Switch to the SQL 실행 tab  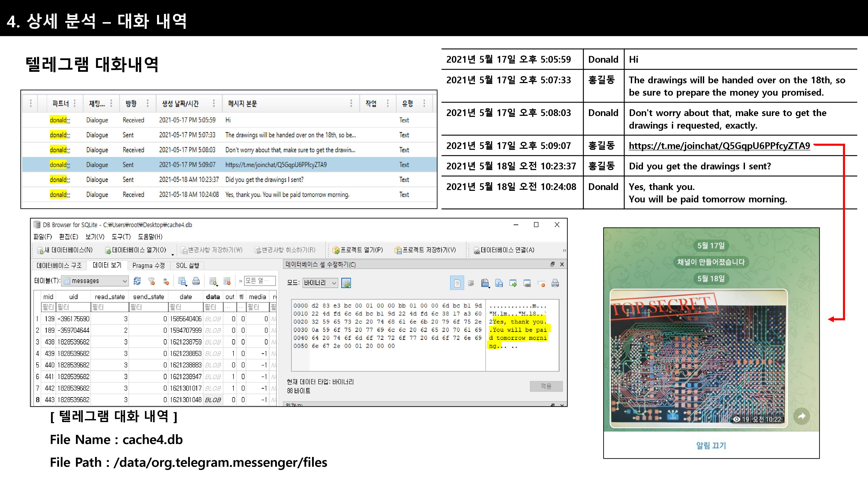click(x=187, y=265)
